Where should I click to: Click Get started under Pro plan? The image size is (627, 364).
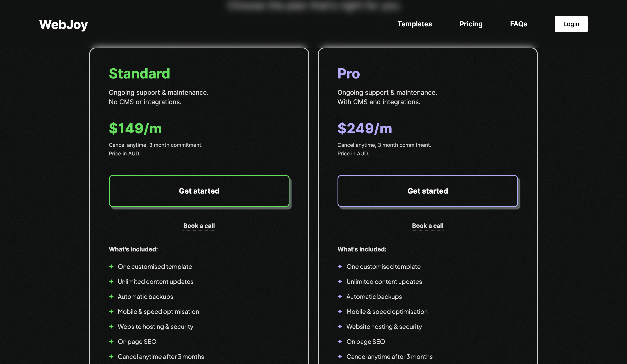(x=427, y=191)
